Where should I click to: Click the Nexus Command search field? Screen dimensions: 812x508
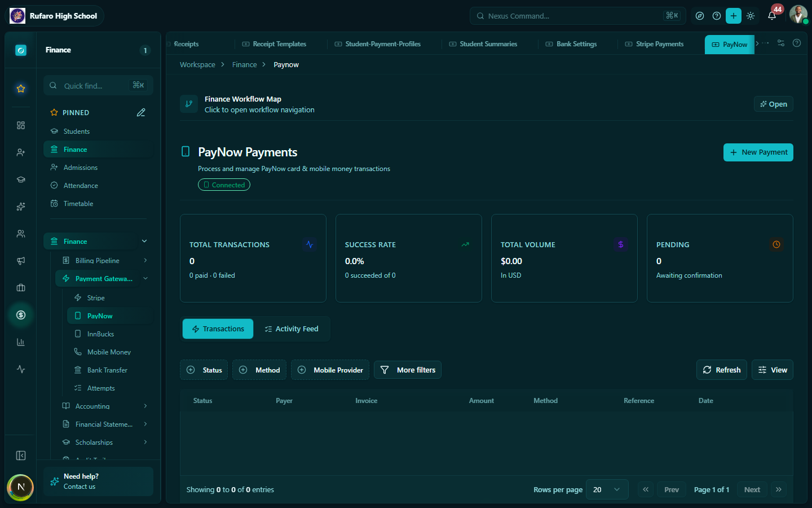pyautogui.click(x=578, y=16)
